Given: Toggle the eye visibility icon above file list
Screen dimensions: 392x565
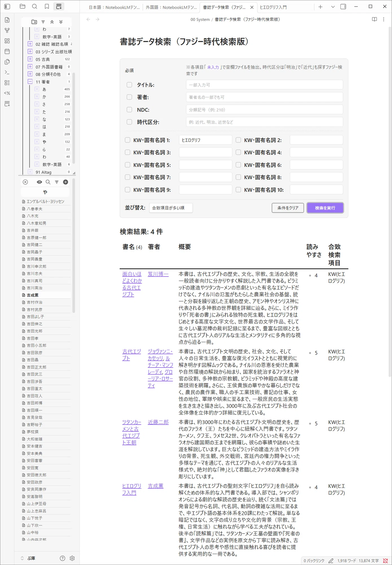Looking at the screenshot, I should coord(40,182).
